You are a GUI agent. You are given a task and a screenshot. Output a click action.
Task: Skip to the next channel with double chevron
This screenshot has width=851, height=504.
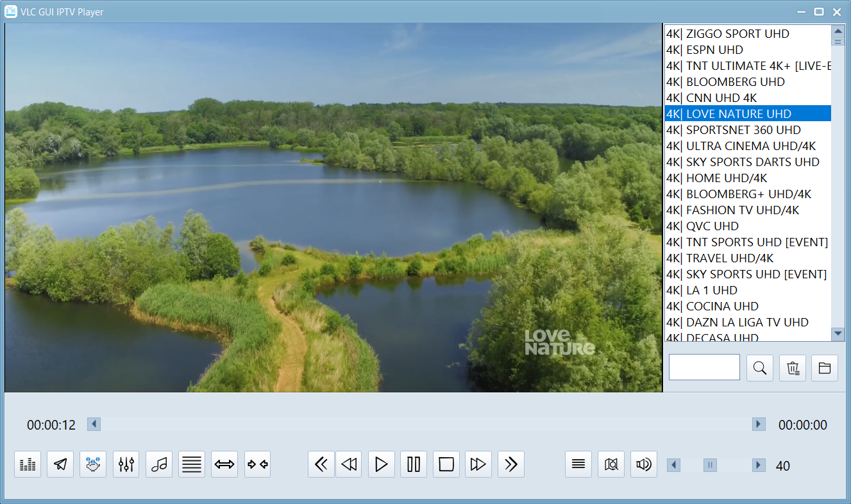click(511, 464)
